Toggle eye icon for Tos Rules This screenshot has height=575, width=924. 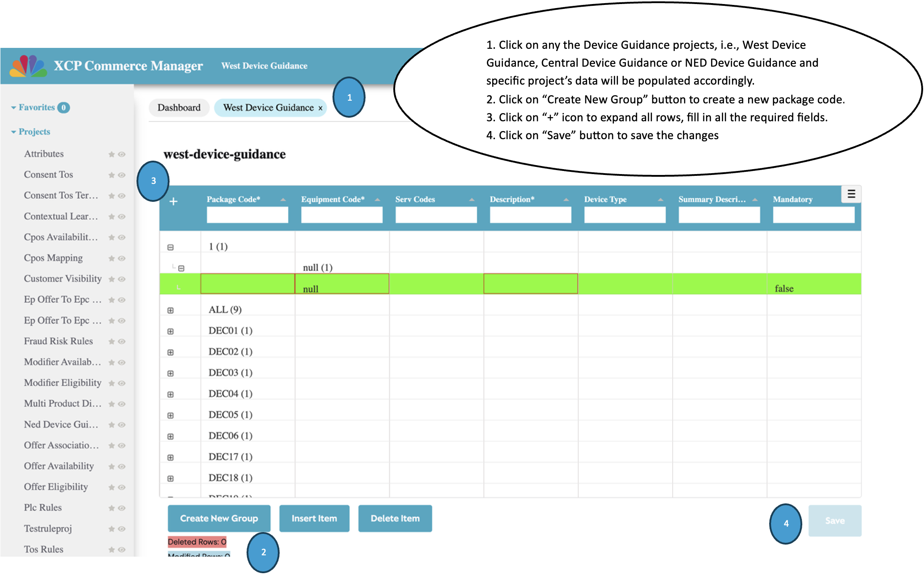point(121,549)
